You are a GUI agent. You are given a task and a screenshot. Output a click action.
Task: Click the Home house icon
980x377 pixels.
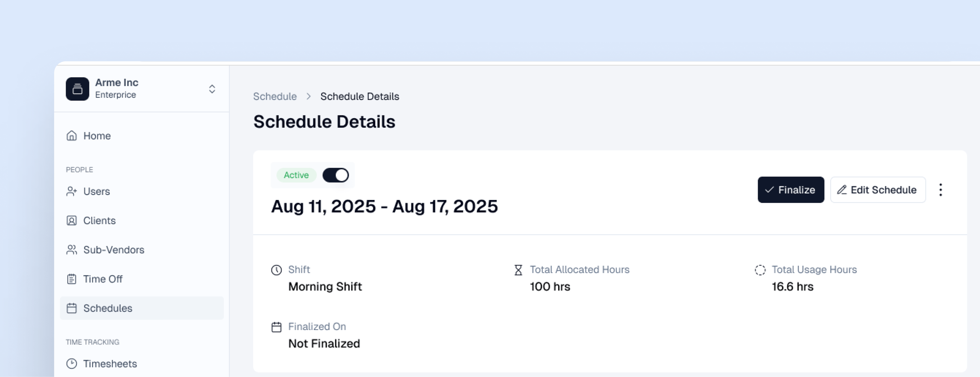72,136
